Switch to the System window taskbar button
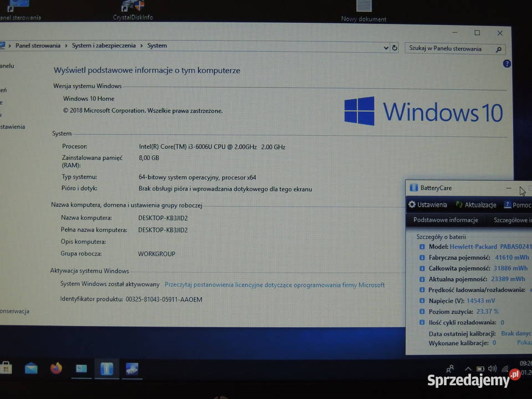Screen dimensions: 532x399 81,369
